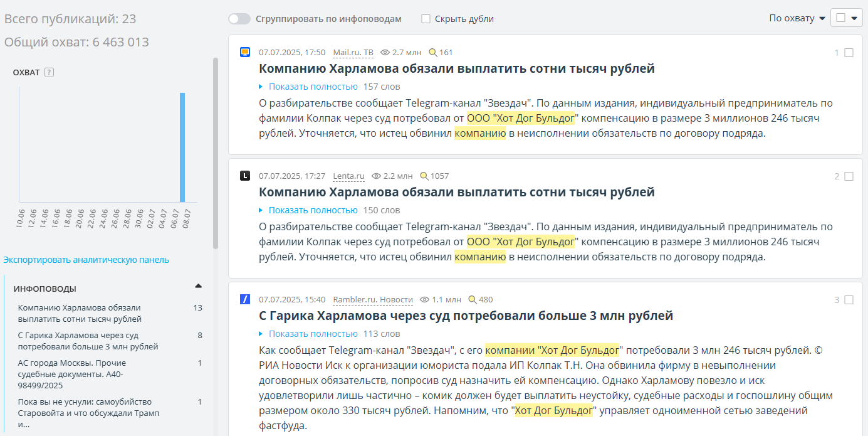Select checkbox of article number 2
The height and width of the screenshot is (436, 868).
point(849,176)
